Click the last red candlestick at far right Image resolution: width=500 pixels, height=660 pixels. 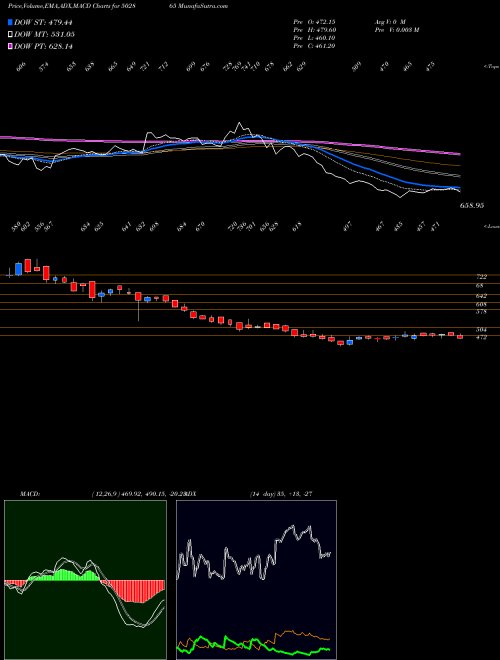click(460, 336)
